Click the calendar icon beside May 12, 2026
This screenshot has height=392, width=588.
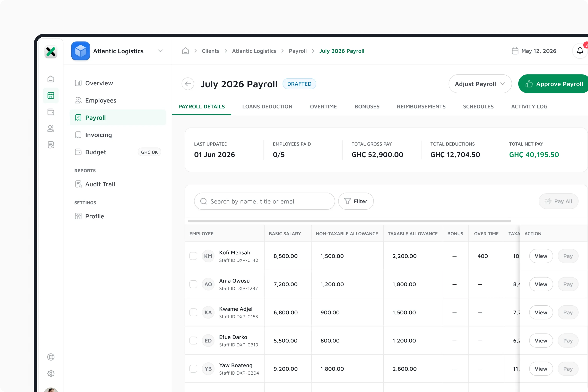pyautogui.click(x=515, y=51)
